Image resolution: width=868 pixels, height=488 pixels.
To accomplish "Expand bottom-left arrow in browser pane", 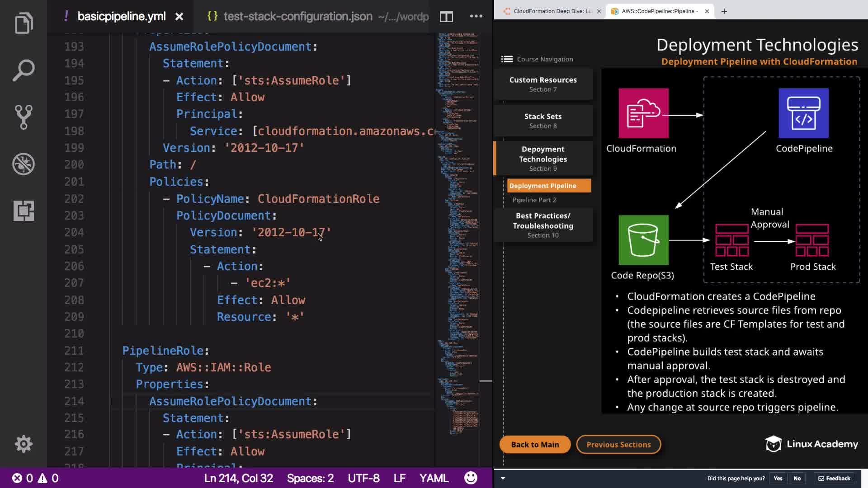I will [x=503, y=478].
